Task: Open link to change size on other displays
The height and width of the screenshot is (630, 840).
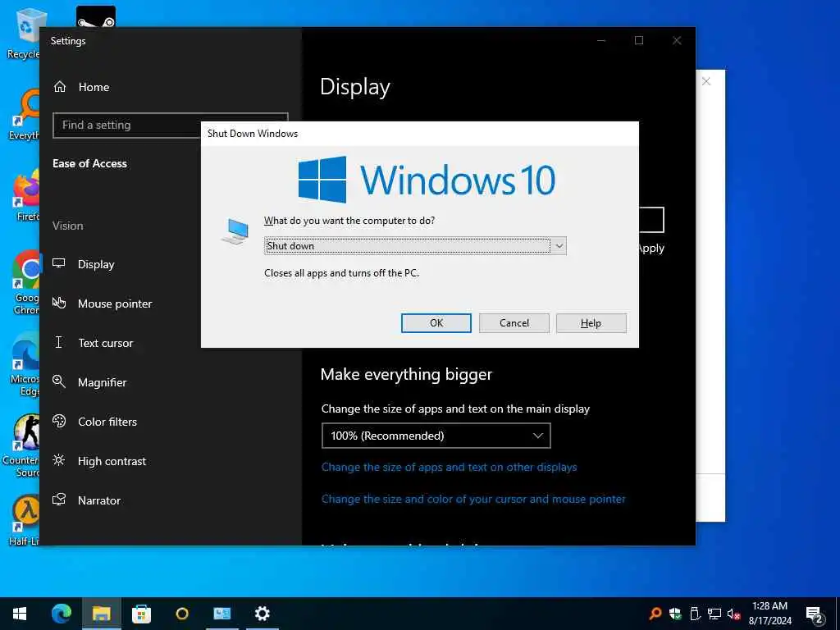Action: point(449,467)
